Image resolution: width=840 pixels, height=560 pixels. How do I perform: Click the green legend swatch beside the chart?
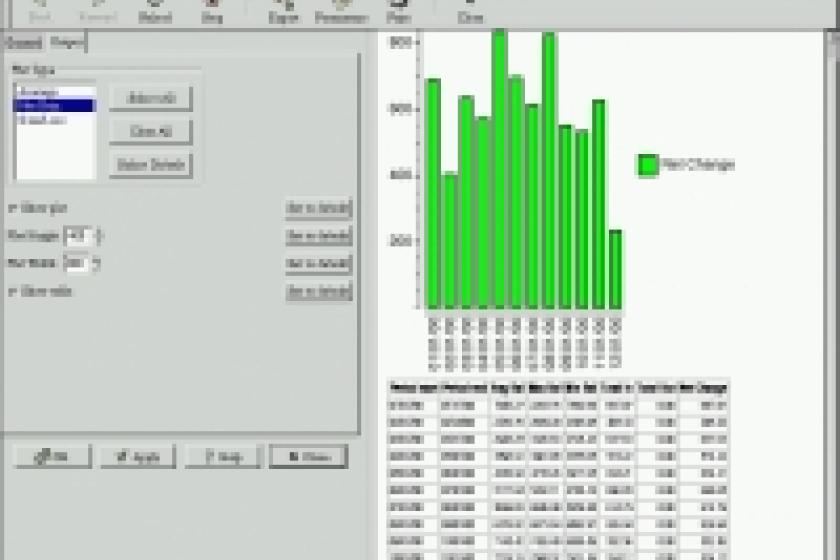(647, 165)
